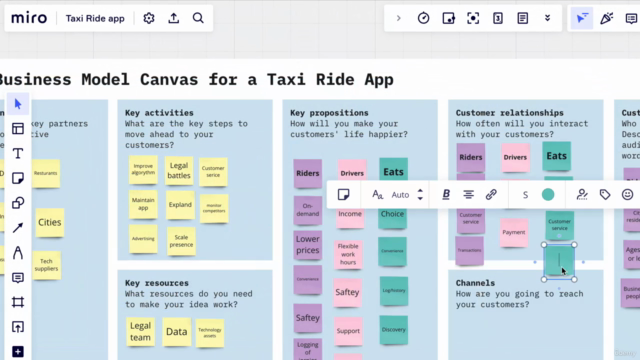The height and width of the screenshot is (360, 640).
Task: Select the Comment tool in sidebar
Action: (18, 278)
